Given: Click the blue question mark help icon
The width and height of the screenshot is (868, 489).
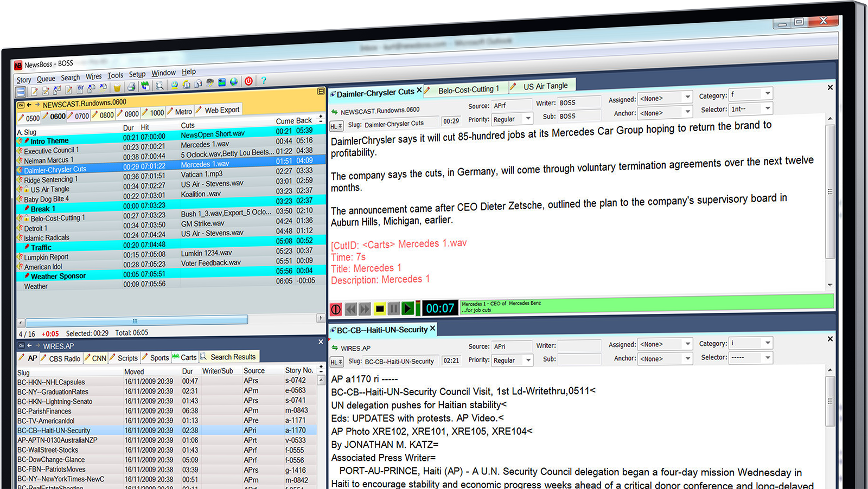Looking at the screenshot, I should coord(264,81).
